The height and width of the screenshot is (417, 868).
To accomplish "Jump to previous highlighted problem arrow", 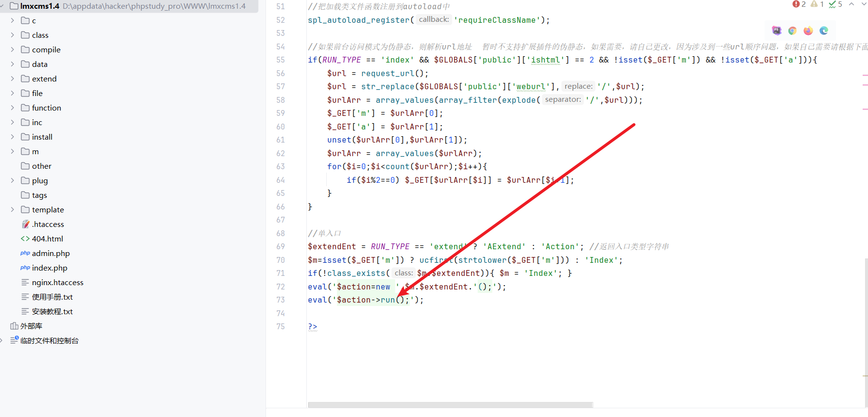I will 851,4.
